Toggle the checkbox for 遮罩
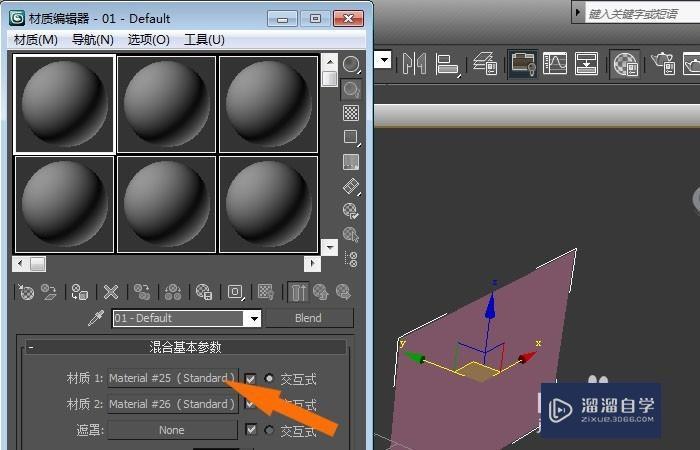 pyautogui.click(x=251, y=430)
